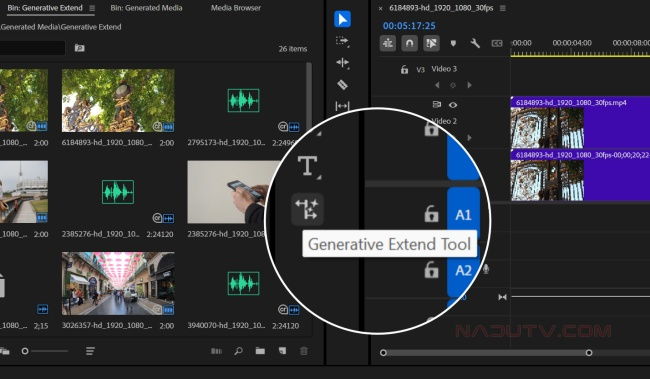
Task: Switch to Freeform View in bin
Action: tap(5, 351)
